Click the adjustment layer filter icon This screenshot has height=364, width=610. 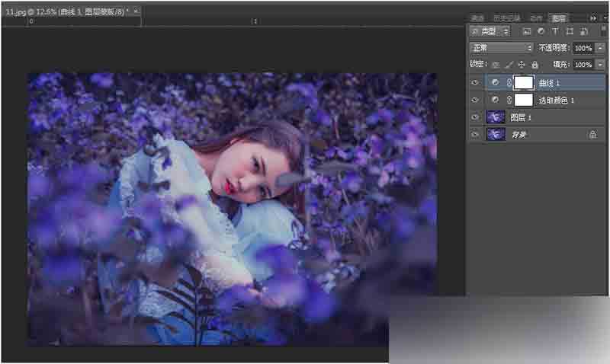[x=541, y=31]
